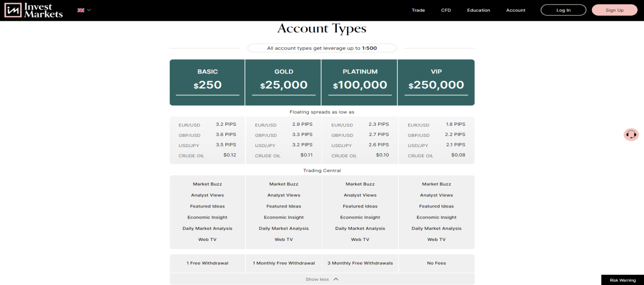Open the UK flag language selector
Viewport: 644px width, 285px height.
coord(84,10)
